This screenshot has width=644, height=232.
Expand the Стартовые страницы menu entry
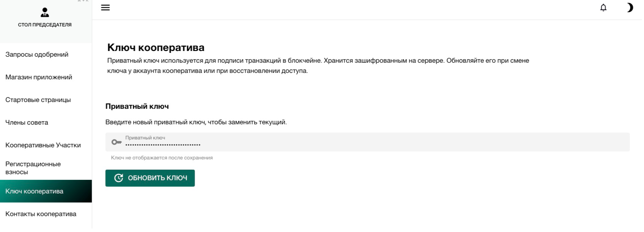[38, 100]
